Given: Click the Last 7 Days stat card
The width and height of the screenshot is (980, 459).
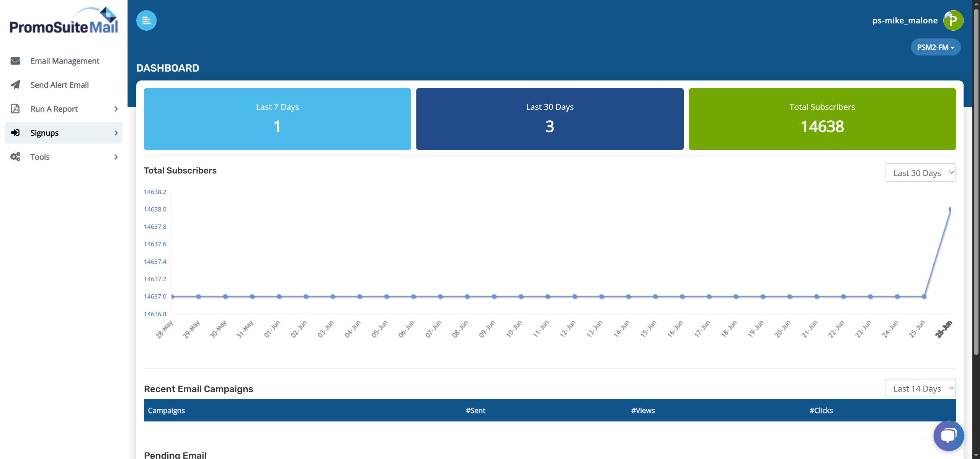Looking at the screenshot, I should coord(277,119).
